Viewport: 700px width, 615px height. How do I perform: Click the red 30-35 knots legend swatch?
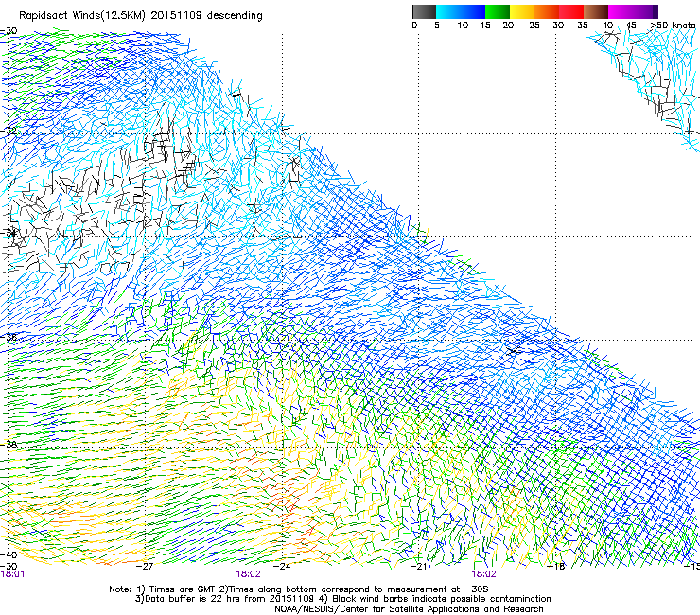coord(571,11)
